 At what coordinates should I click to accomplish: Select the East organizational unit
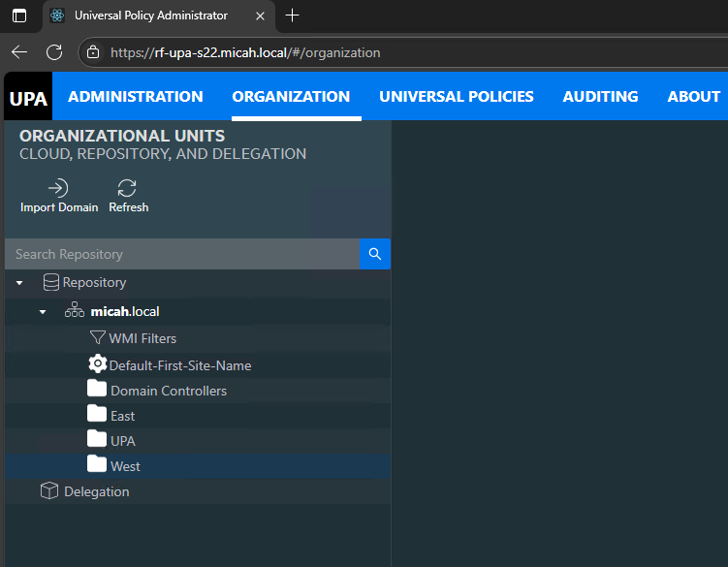[x=122, y=416]
